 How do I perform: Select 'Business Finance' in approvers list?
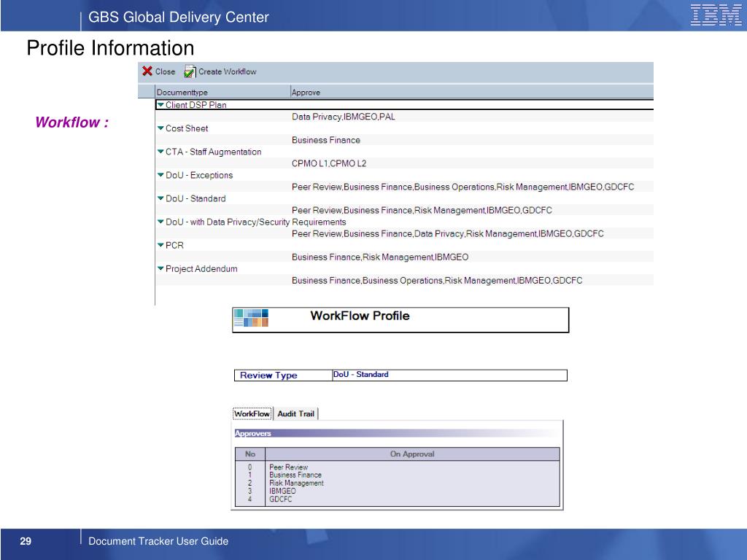coord(295,475)
